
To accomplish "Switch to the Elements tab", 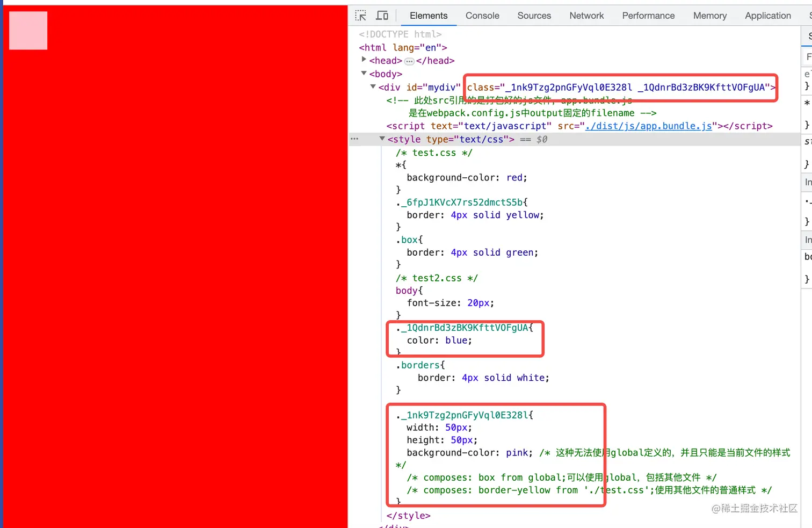I will (429, 16).
